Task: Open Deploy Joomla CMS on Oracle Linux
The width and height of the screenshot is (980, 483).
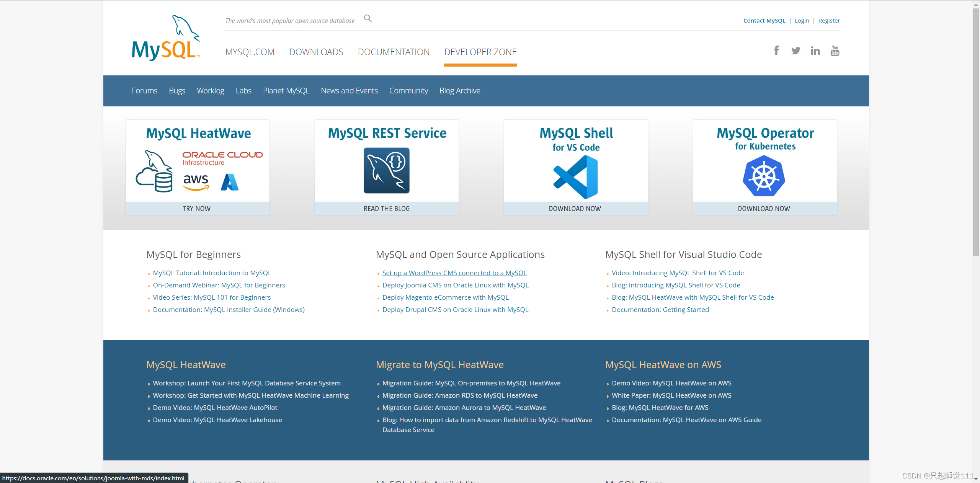Action: click(x=456, y=285)
